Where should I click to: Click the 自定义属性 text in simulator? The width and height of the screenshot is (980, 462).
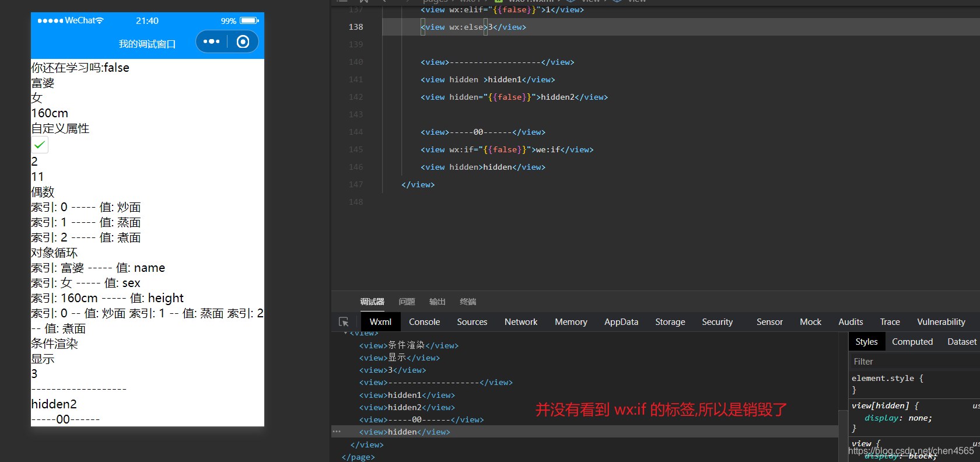60,128
